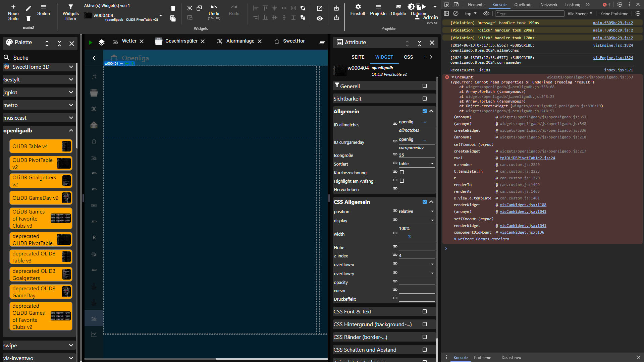Screen dimensions: 644x362
Task: Open the Objekte toolbar item
Action: click(x=398, y=10)
